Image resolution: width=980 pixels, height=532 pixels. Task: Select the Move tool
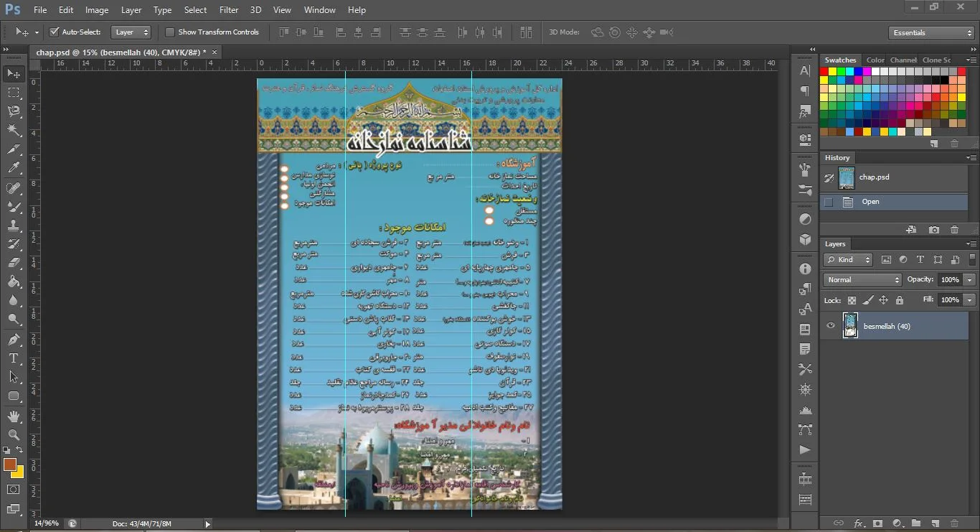pos(14,73)
